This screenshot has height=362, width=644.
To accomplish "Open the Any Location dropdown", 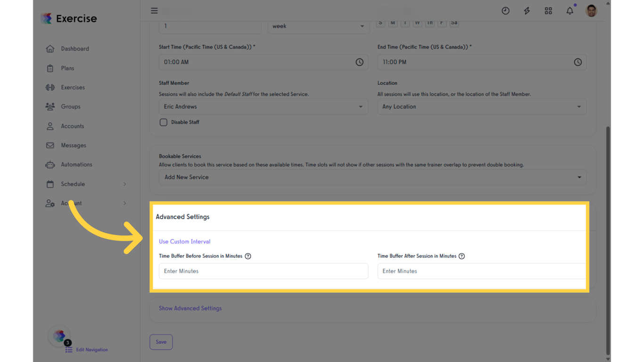I will tap(482, 107).
